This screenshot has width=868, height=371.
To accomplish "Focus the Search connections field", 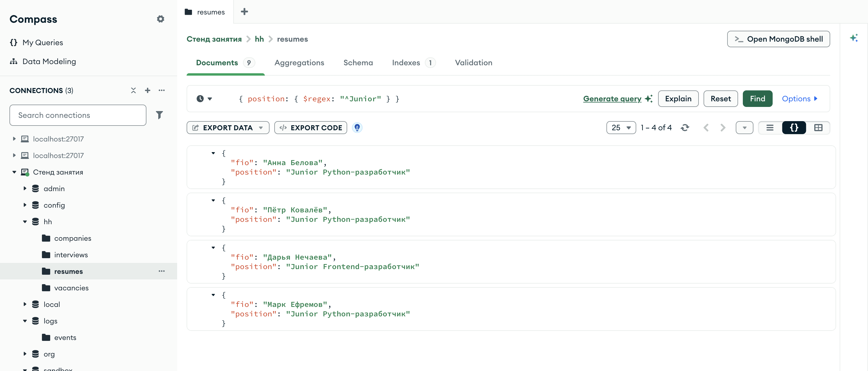I will [x=78, y=115].
